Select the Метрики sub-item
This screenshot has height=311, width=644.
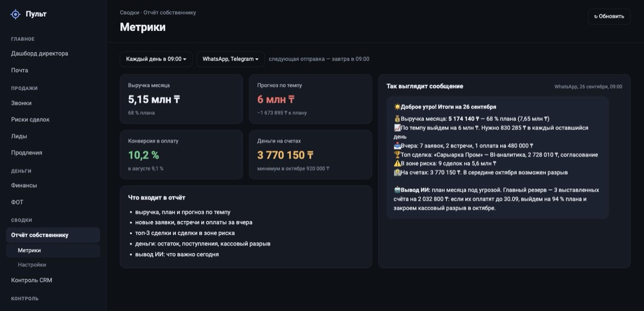(x=53, y=250)
